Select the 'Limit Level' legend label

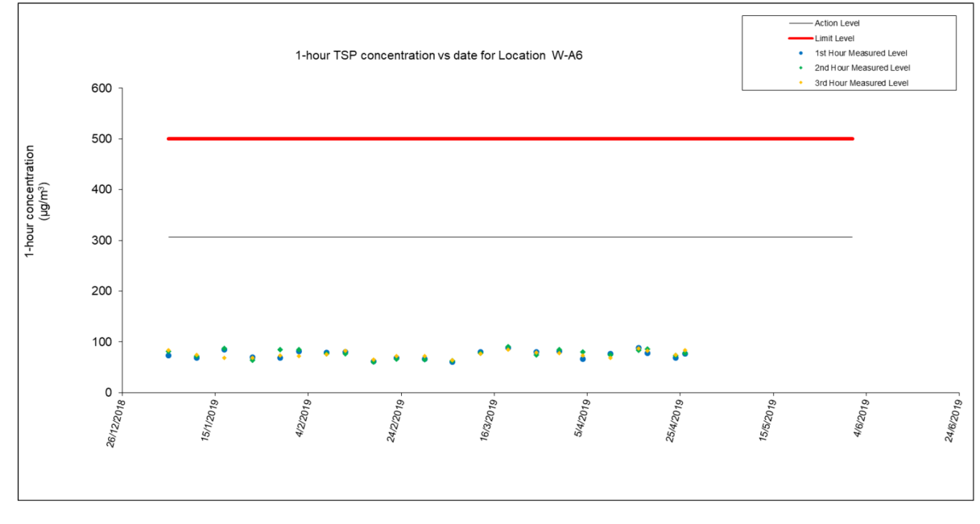click(x=834, y=38)
